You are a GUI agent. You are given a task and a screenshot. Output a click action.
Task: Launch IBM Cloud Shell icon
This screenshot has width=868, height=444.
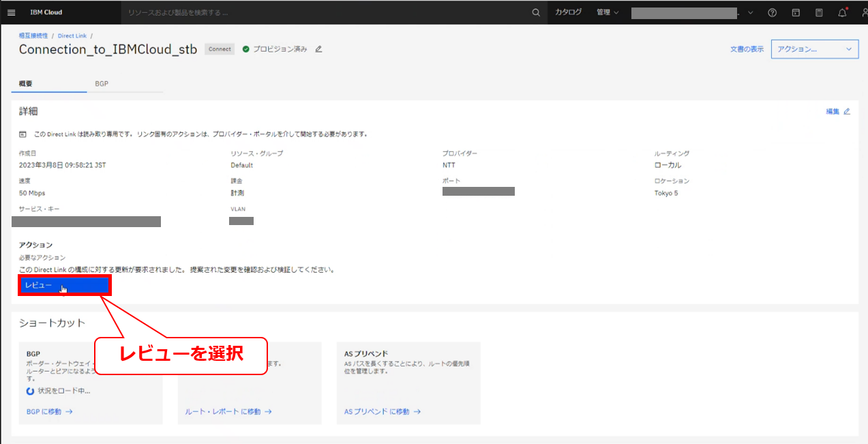tap(796, 12)
